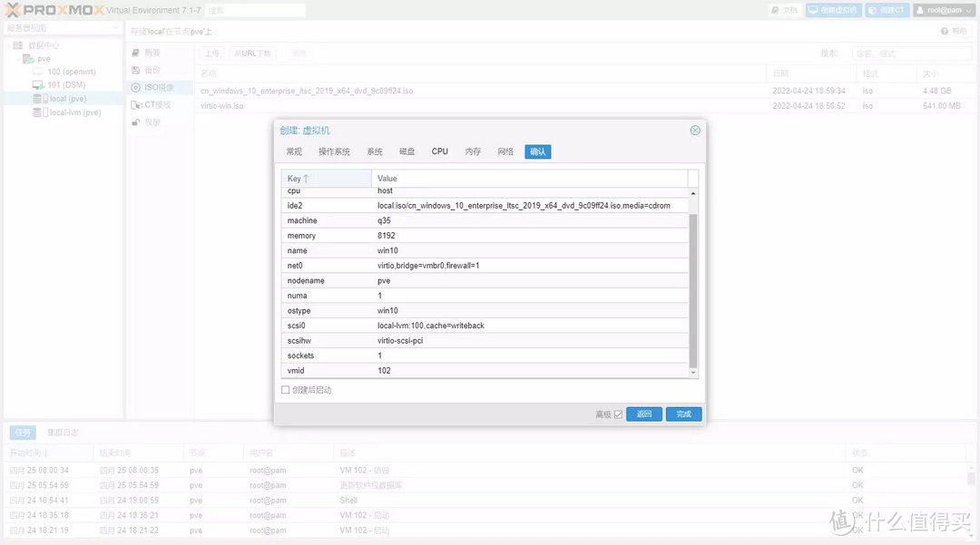Viewport: 980px width, 545px height.
Task: Select the machine q35 row
Action: tap(485, 220)
